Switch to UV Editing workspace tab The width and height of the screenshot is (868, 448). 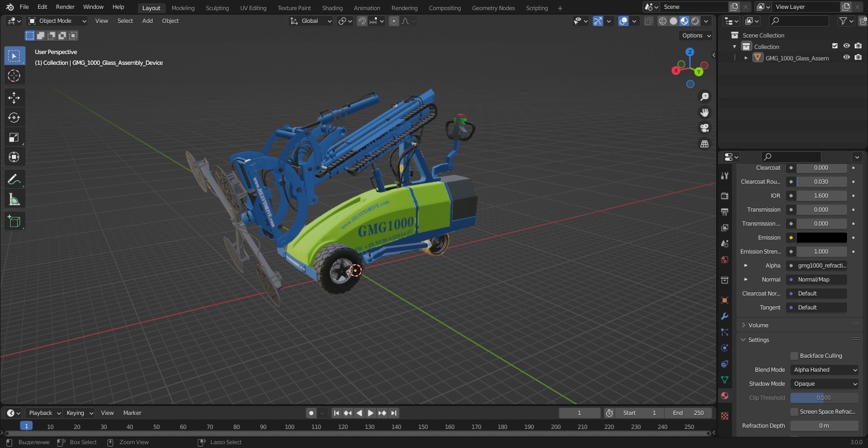[x=253, y=8]
